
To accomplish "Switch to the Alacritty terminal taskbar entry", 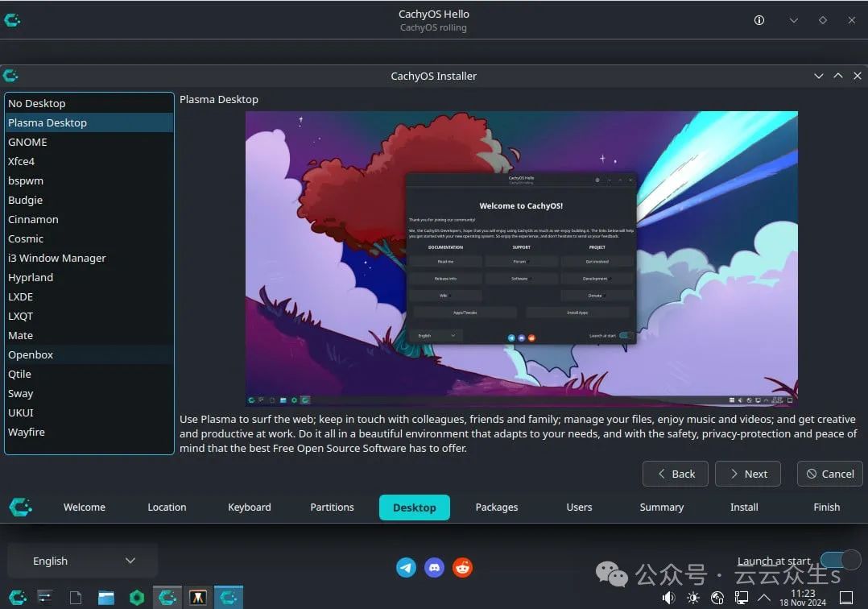I will [197, 598].
